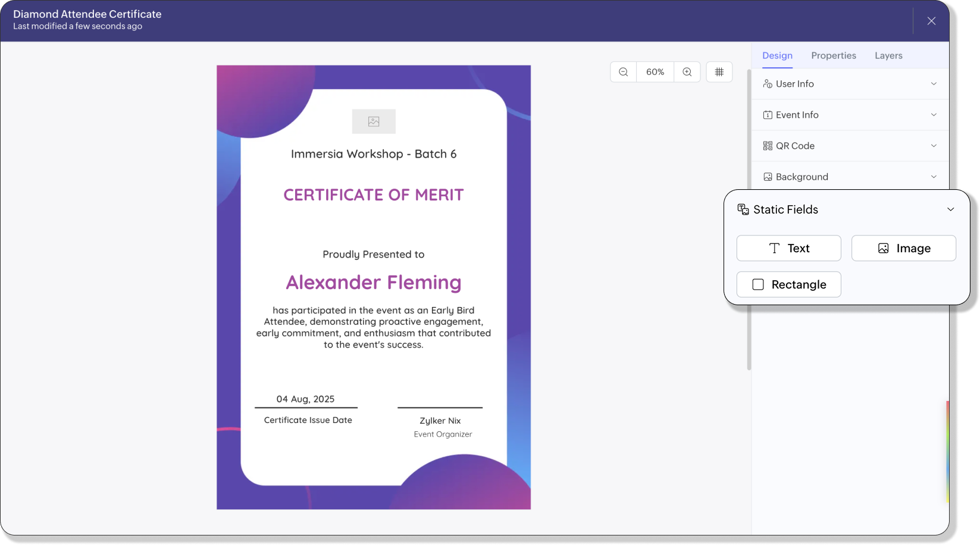The image size is (980, 545).
Task: Click the User Info section icon
Action: tap(768, 84)
